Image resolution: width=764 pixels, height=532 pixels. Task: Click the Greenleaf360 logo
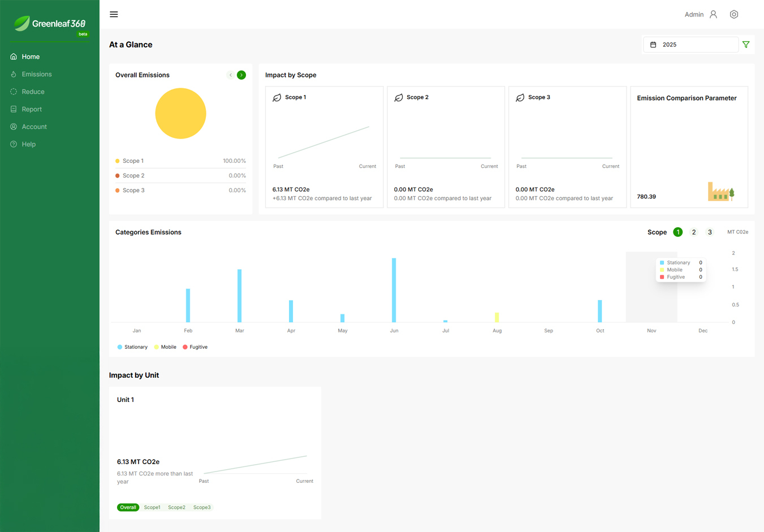[50, 24]
